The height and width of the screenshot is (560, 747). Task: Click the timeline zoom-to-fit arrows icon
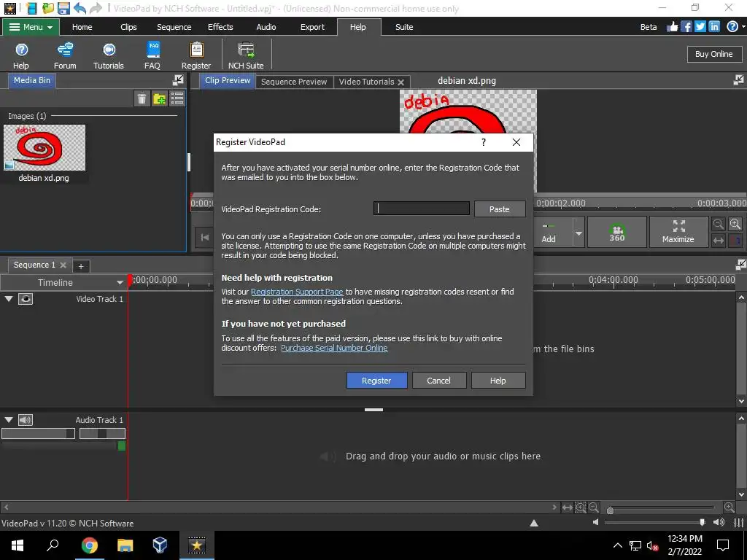tap(567, 507)
